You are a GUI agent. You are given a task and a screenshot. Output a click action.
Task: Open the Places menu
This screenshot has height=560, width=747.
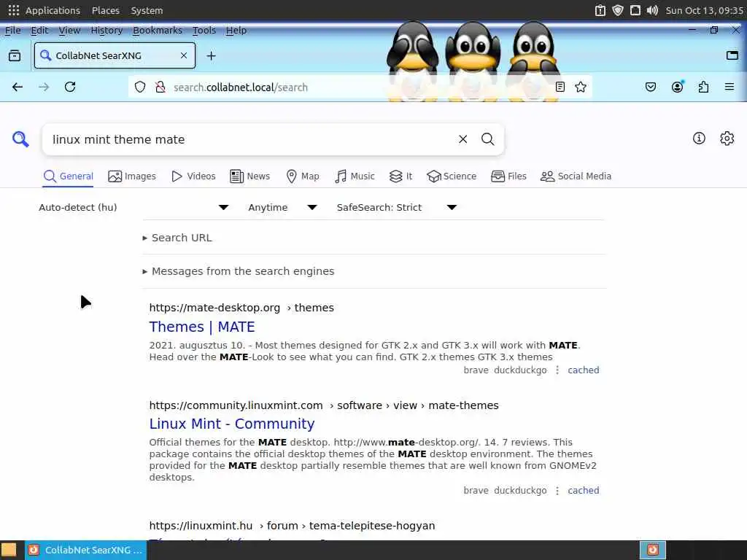(x=105, y=10)
